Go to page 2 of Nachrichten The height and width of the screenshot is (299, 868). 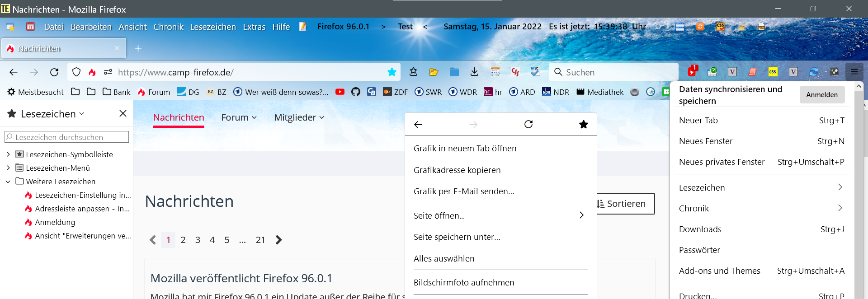coord(183,240)
